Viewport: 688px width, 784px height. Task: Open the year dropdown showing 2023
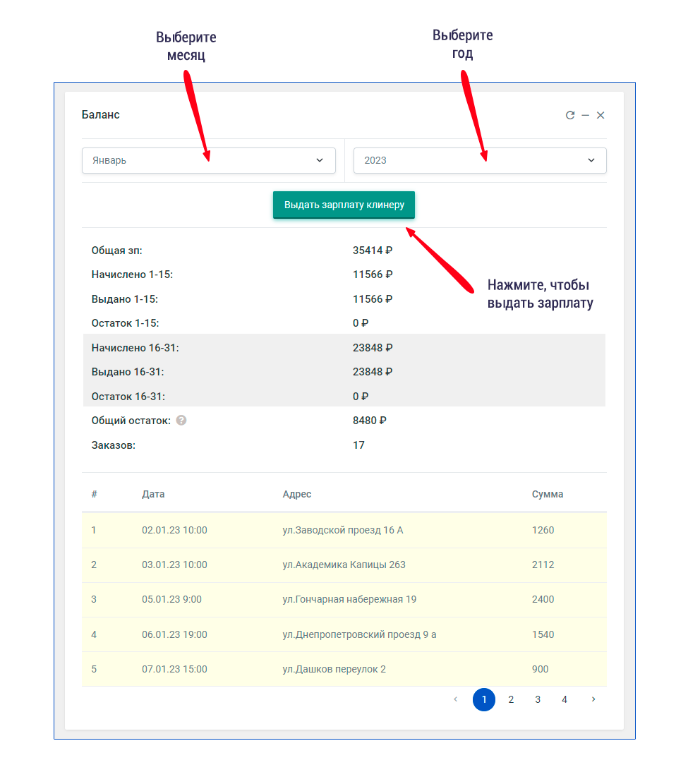pyautogui.click(x=480, y=160)
